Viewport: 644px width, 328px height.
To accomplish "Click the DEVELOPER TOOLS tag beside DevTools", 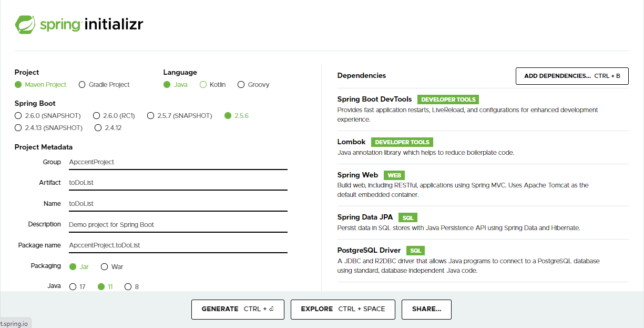I will 448,100.
